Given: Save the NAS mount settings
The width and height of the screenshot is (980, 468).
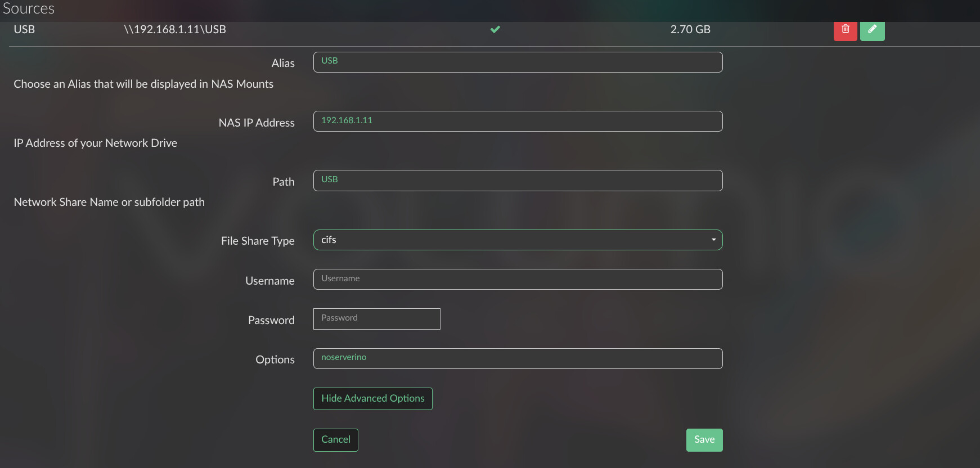Looking at the screenshot, I should pyautogui.click(x=704, y=440).
